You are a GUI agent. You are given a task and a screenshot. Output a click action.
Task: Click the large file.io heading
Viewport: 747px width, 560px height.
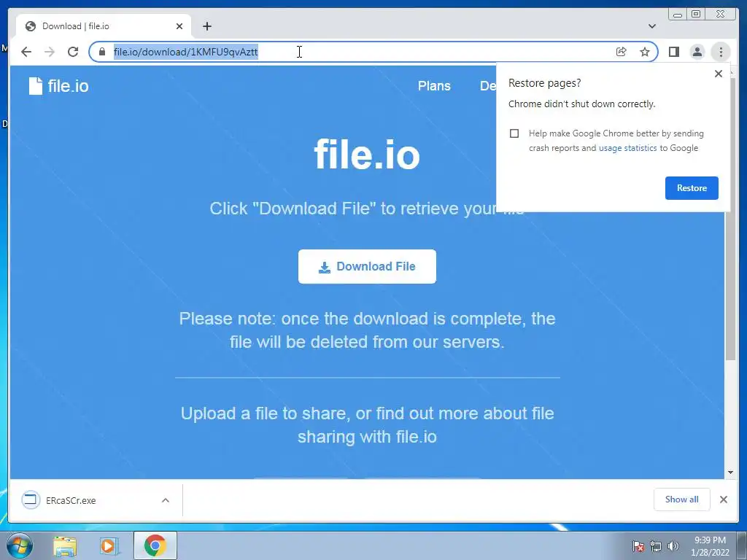(x=367, y=155)
